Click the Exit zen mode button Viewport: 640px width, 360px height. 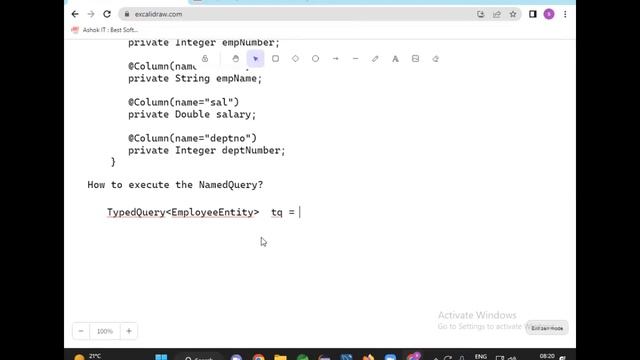(x=547, y=328)
